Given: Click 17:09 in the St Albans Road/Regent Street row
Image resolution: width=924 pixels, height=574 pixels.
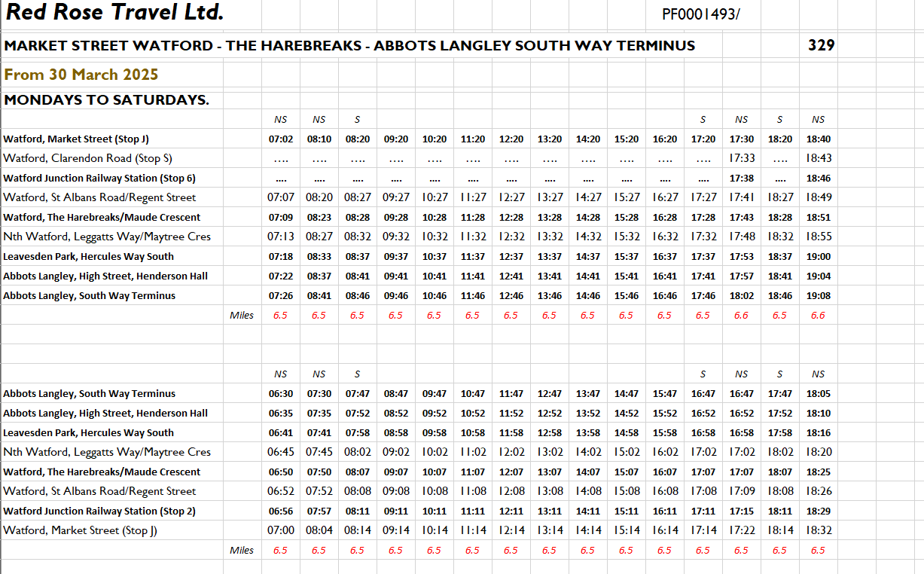Looking at the screenshot, I should coord(742,491).
